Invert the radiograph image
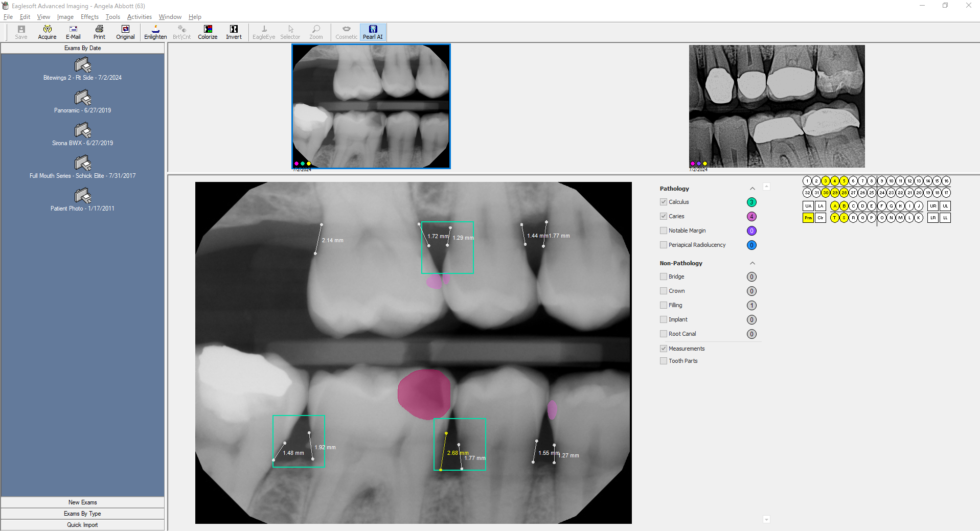The height and width of the screenshot is (531, 980). (x=234, y=32)
